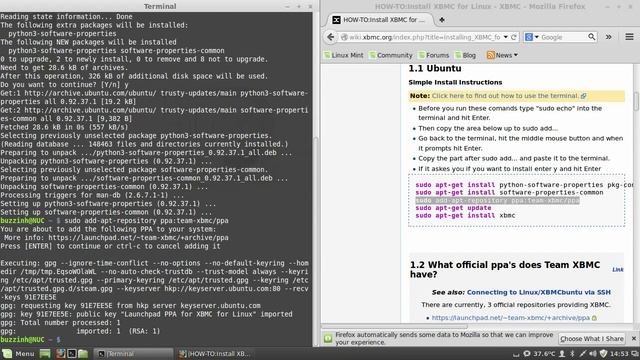Open the Firefox hamburger menu
Screen dimensions: 640x360
tap(629, 37)
